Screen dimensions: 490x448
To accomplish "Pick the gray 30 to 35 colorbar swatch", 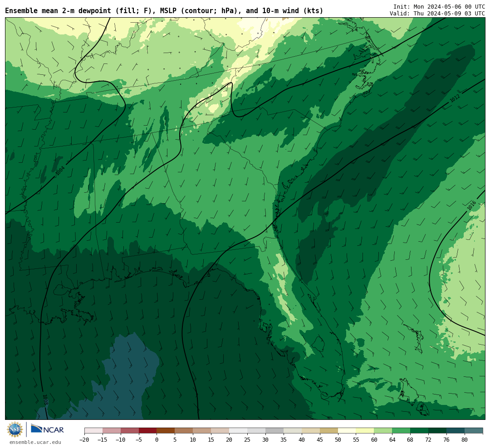I will coord(274,431).
